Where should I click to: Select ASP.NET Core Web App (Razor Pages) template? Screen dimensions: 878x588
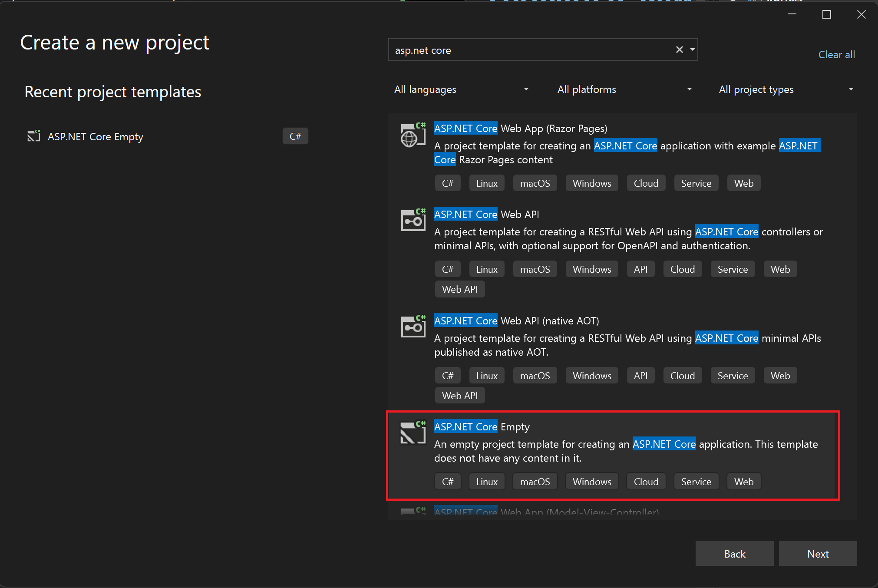(520, 129)
